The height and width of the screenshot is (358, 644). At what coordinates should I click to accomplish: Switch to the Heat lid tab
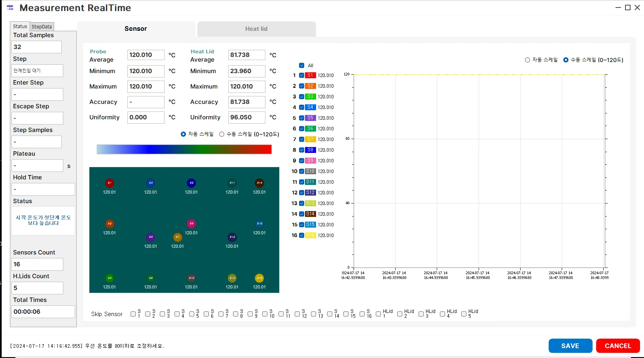click(x=256, y=29)
